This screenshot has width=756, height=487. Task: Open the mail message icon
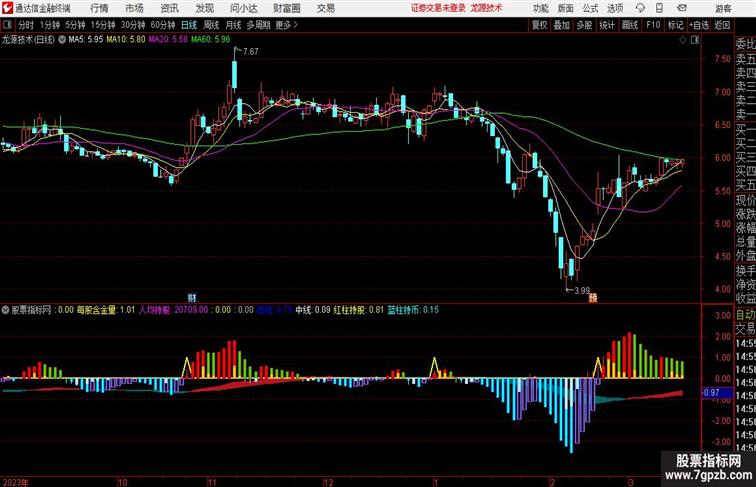tap(682, 8)
